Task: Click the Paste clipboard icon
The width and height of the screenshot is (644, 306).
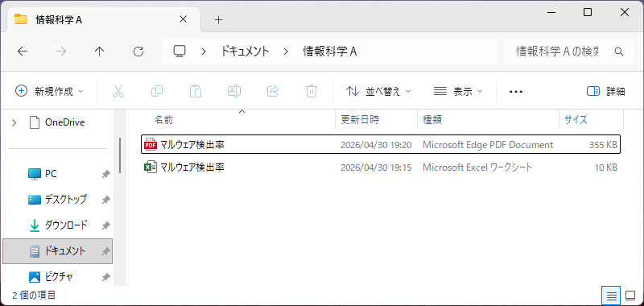Action: [x=196, y=91]
